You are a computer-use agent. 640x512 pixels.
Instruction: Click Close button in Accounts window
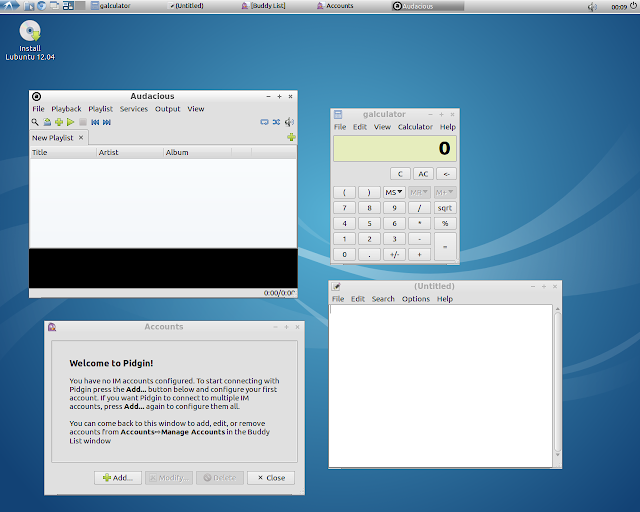(271, 478)
